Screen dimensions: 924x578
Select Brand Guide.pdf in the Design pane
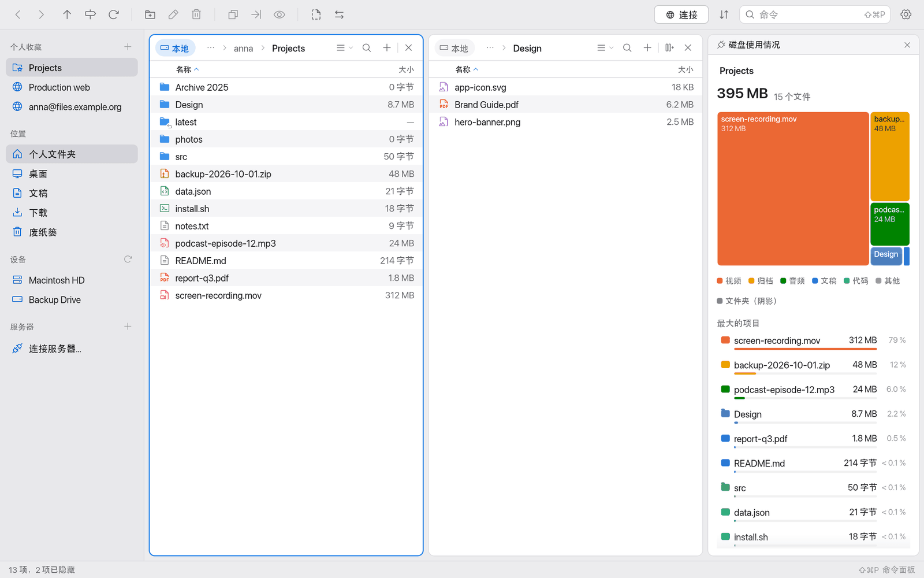tap(566, 105)
